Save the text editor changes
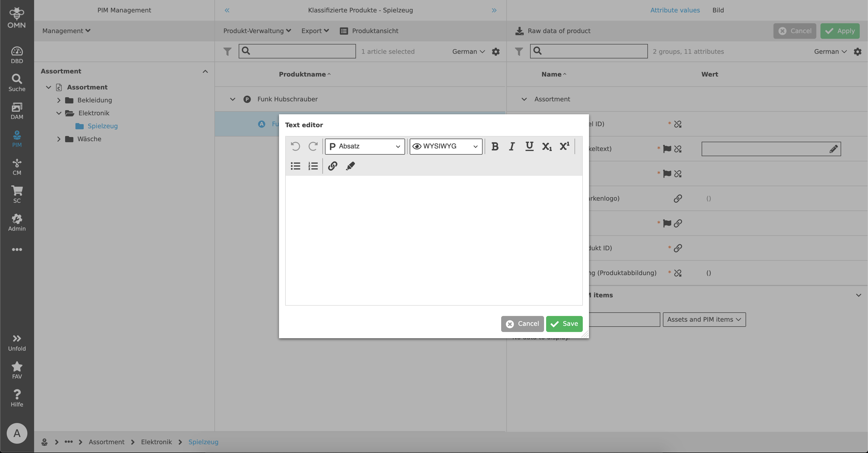 (x=564, y=323)
